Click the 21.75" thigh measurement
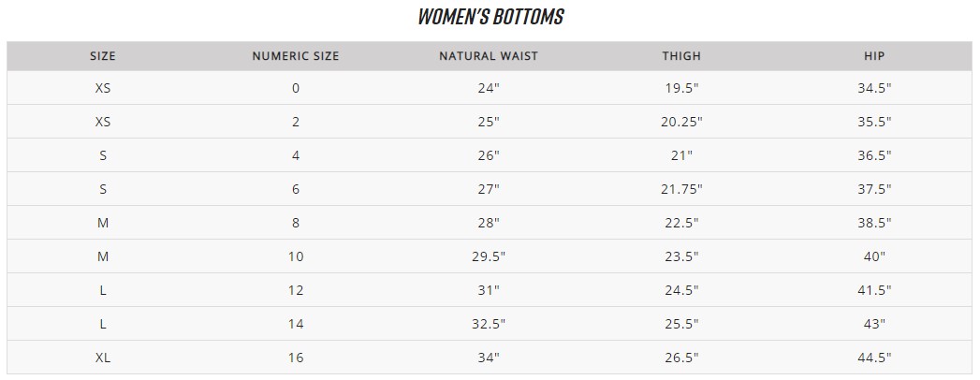The width and height of the screenshot is (980, 380). point(681,189)
